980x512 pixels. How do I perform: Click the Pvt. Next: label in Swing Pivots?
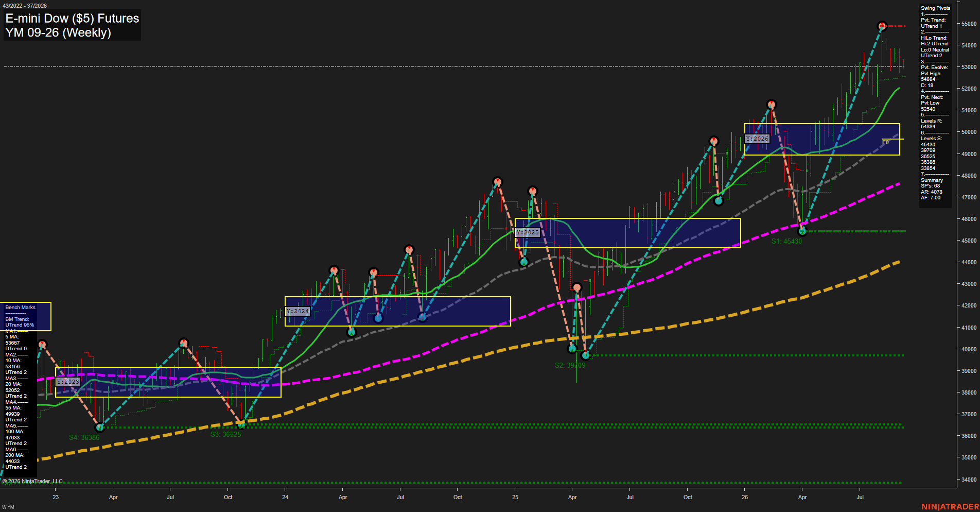[932, 97]
